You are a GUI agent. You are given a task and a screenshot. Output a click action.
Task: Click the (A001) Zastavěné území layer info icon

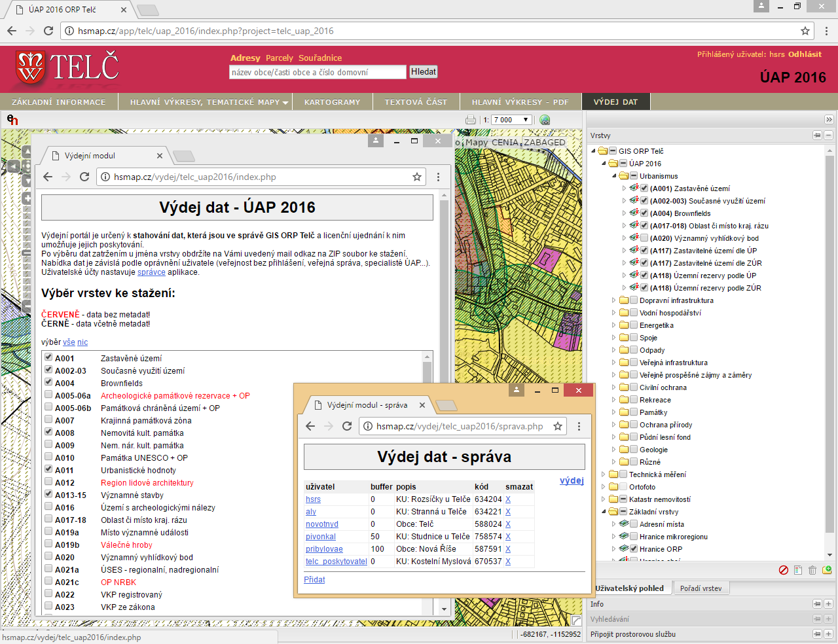(633, 188)
